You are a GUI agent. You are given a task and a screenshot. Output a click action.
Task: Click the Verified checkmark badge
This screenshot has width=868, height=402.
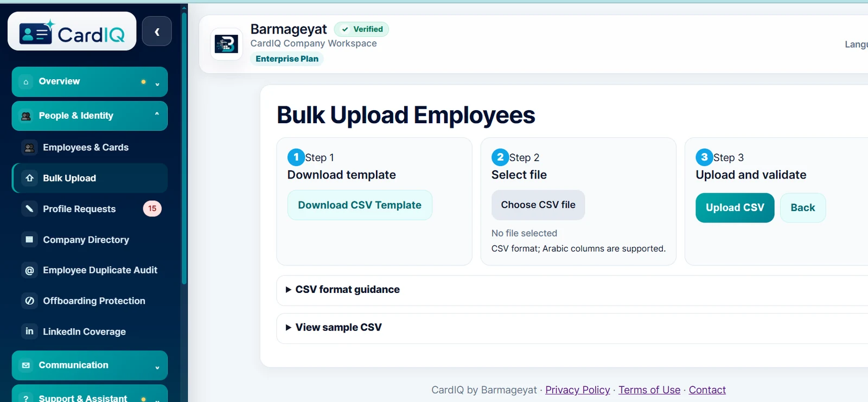(x=361, y=29)
